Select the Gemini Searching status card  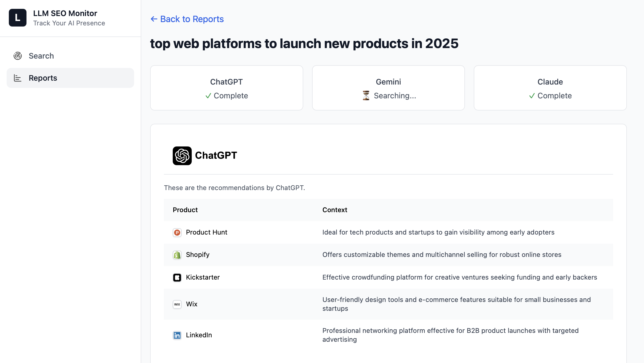click(x=388, y=88)
